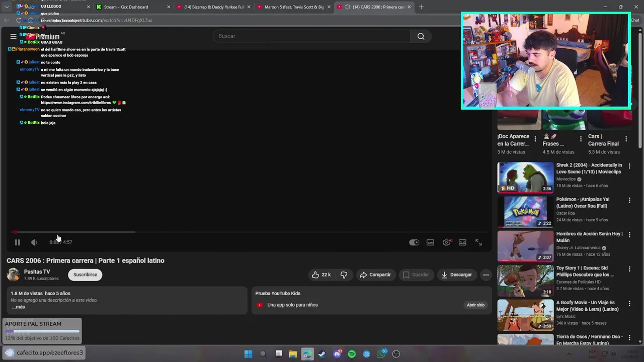Open a new browser tab
The height and width of the screenshot is (362, 644).
point(421,7)
